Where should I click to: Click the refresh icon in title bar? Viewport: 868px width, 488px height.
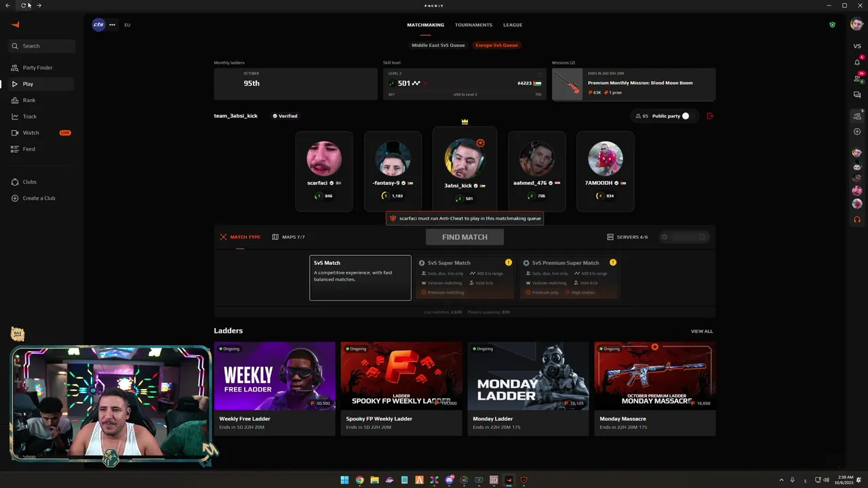(x=23, y=5)
